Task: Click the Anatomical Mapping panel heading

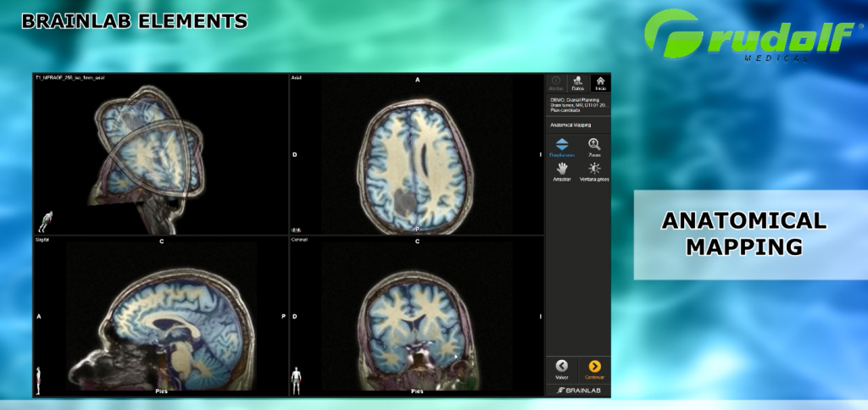Action: tap(570, 125)
